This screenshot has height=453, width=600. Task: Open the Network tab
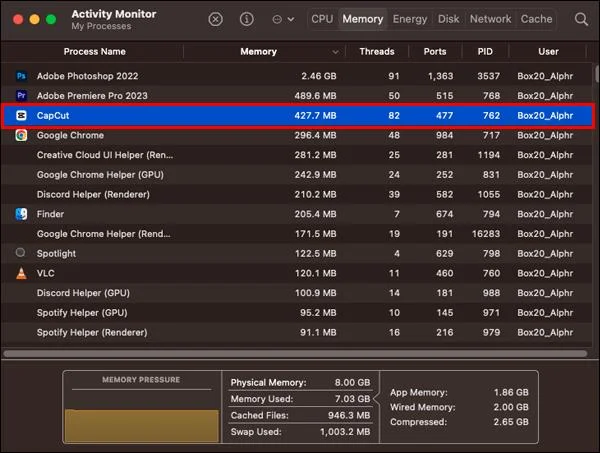[x=490, y=19]
